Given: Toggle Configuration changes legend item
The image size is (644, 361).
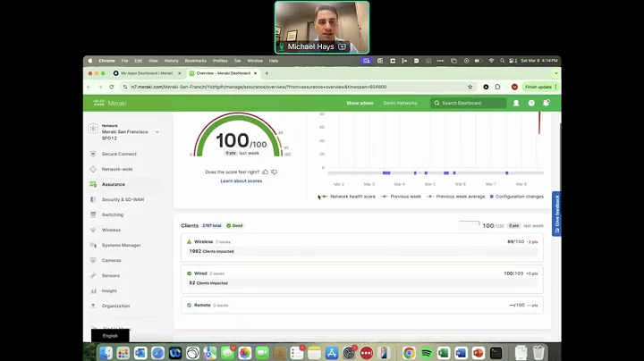Looking at the screenshot, I should [517, 197].
